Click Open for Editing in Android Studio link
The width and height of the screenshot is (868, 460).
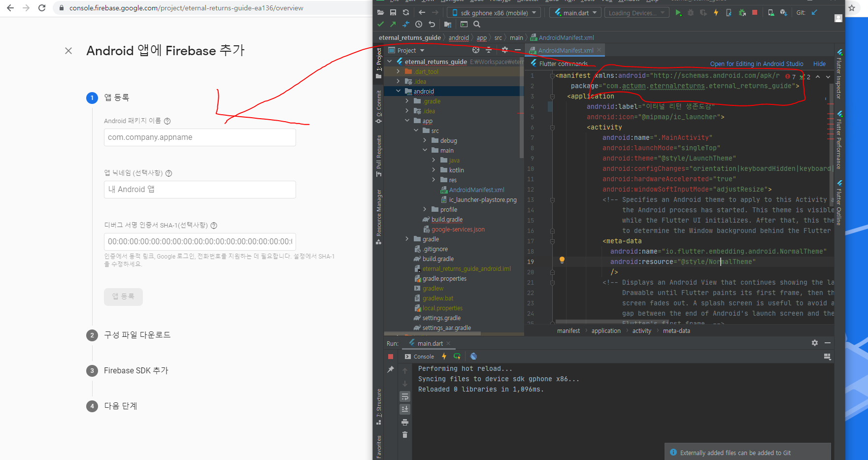pyautogui.click(x=757, y=64)
